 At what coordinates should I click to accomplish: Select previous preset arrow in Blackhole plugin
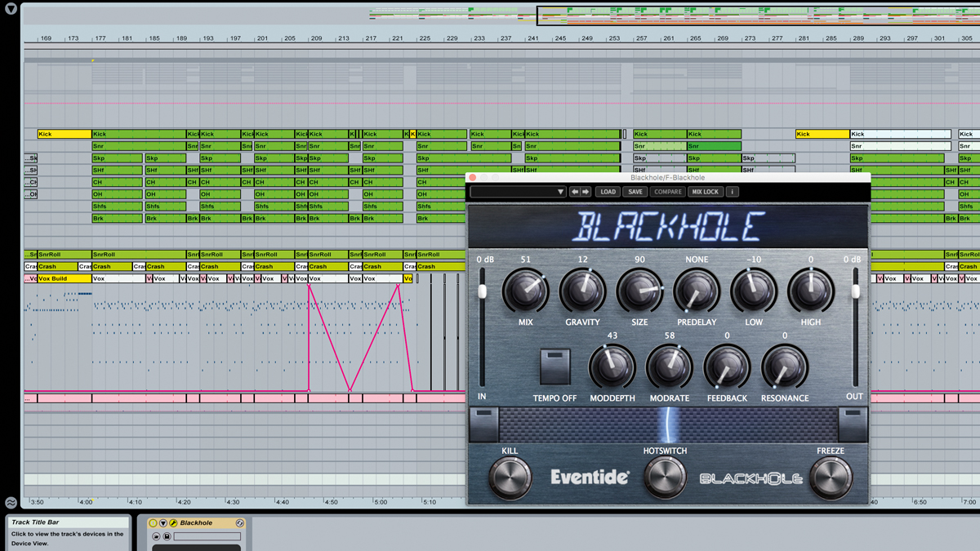575,192
